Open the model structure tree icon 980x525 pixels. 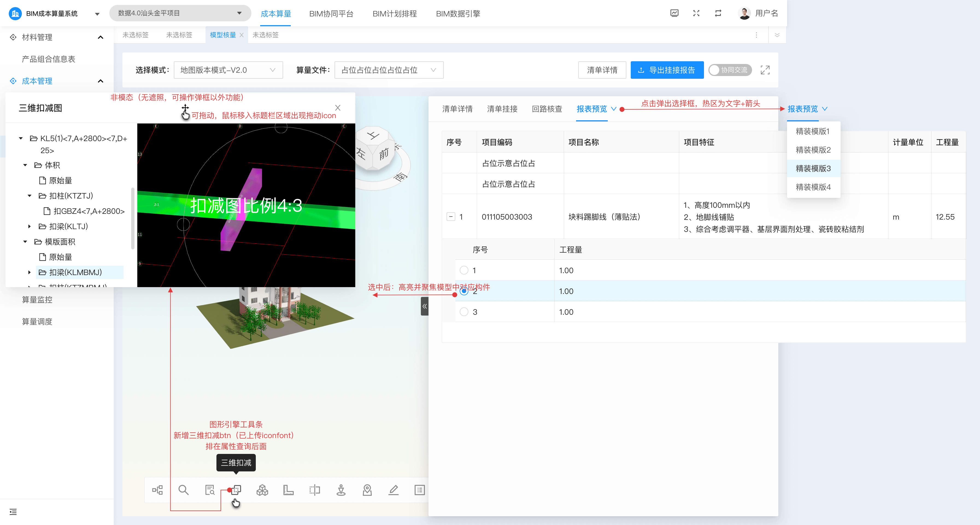pos(157,490)
